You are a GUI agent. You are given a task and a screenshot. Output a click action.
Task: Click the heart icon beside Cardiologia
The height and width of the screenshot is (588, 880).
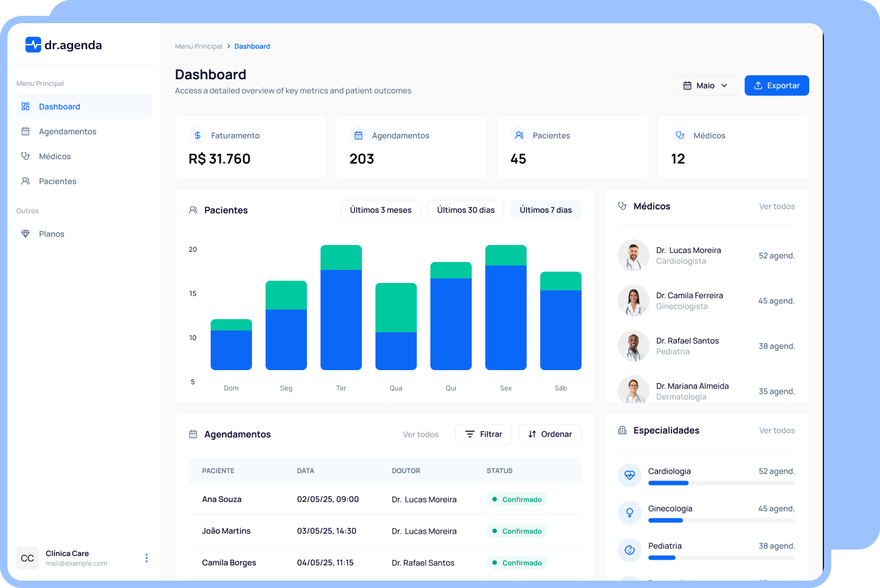629,475
